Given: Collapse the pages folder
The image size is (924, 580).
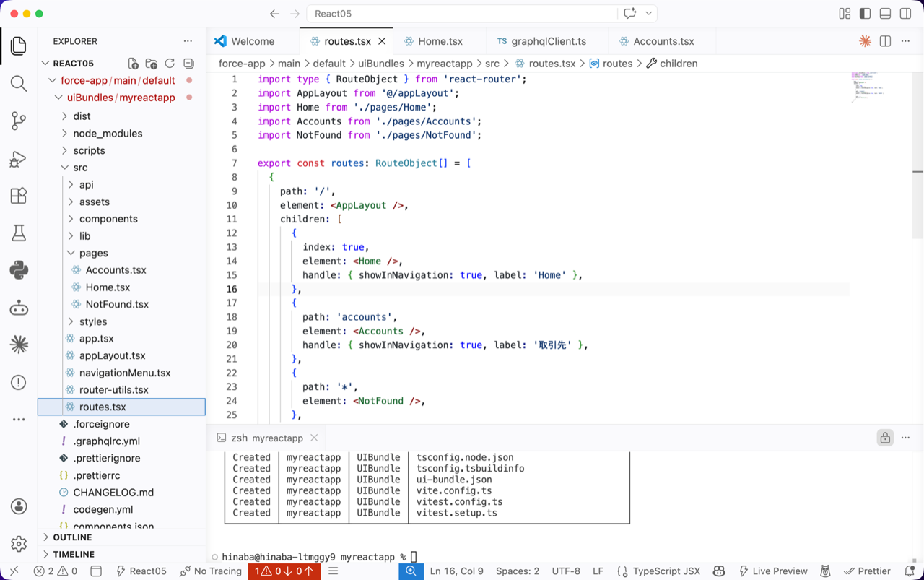Looking at the screenshot, I should pos(93,253).
